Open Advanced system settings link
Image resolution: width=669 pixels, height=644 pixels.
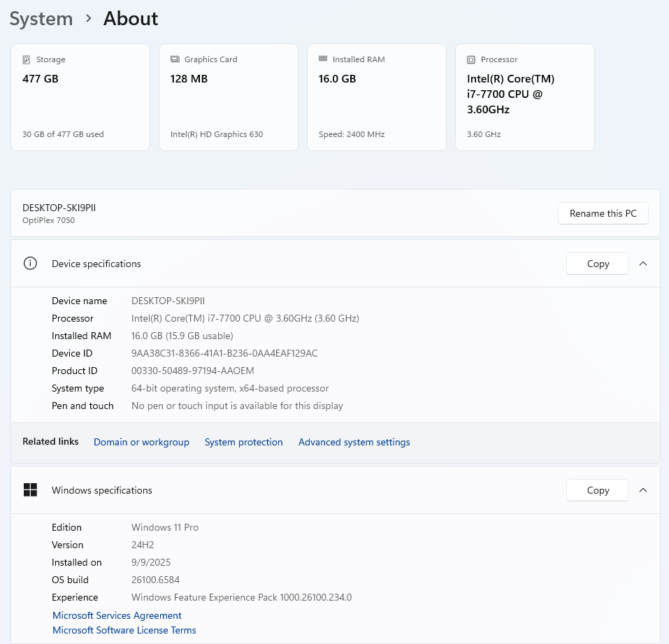(354, 442)
